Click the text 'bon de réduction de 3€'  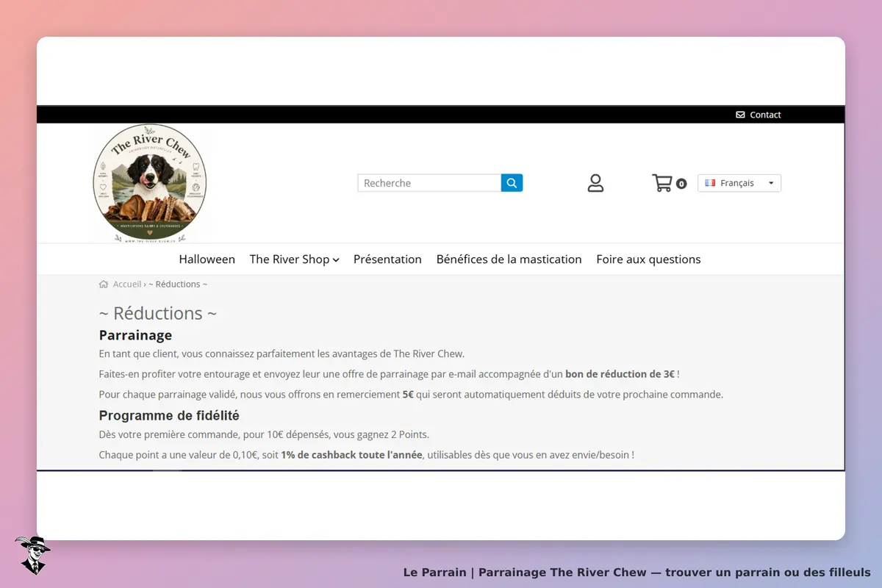pyautogui.click(x=620, y=374)
